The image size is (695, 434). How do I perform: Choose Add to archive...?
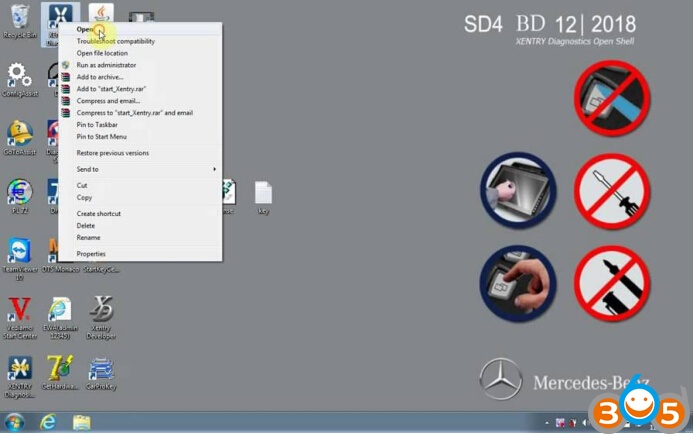tap(141, 77)
